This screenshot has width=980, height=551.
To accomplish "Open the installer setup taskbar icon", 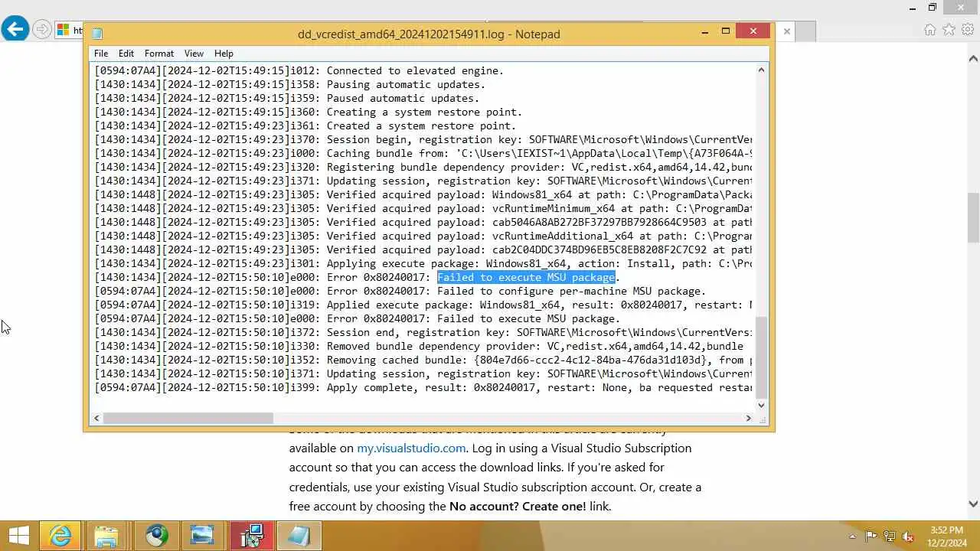I will click(x=251, y=536).
